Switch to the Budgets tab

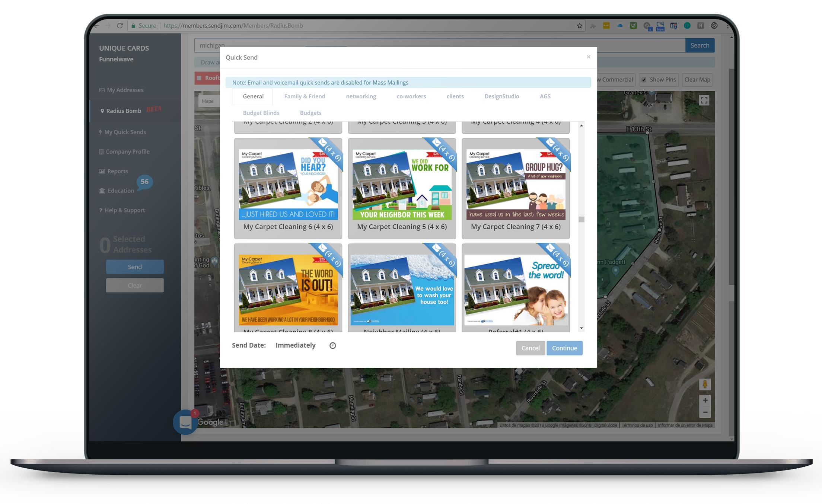coord(310,113)
